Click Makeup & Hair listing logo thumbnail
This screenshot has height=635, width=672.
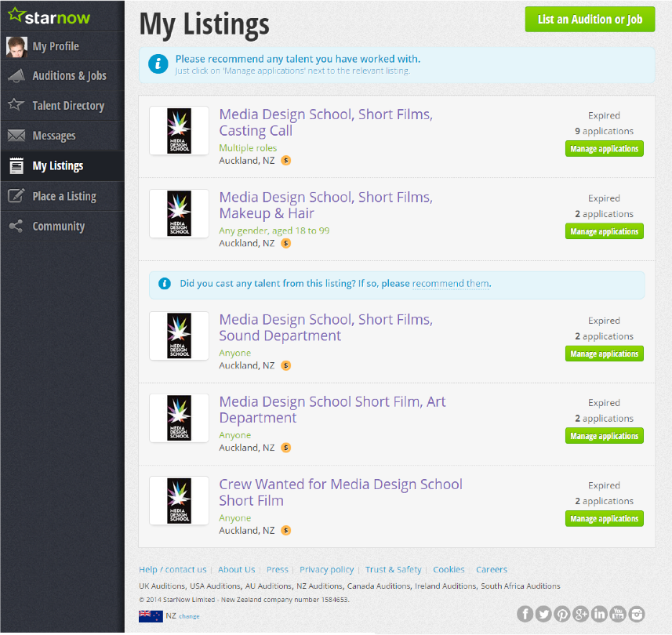point(179,213)
